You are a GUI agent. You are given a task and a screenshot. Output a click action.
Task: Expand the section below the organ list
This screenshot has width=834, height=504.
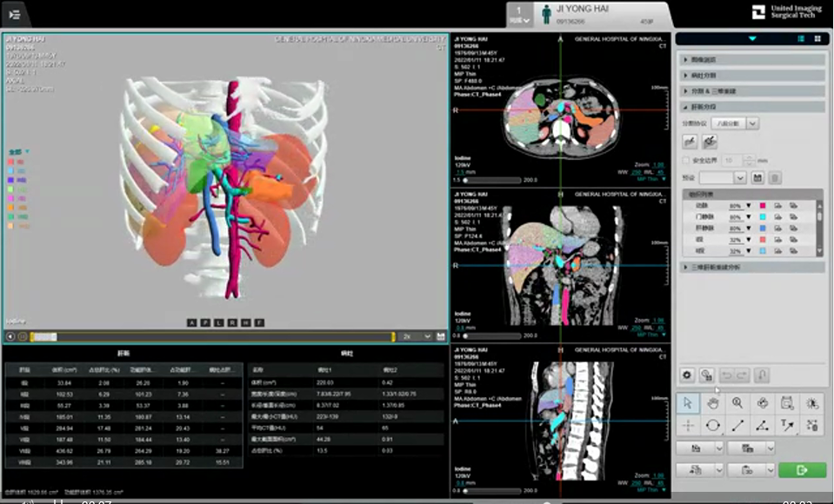click(753, 267)
